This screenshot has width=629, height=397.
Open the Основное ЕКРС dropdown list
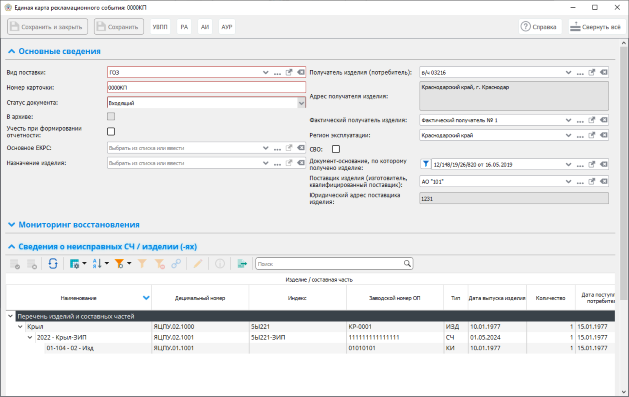tap(266, 148)
